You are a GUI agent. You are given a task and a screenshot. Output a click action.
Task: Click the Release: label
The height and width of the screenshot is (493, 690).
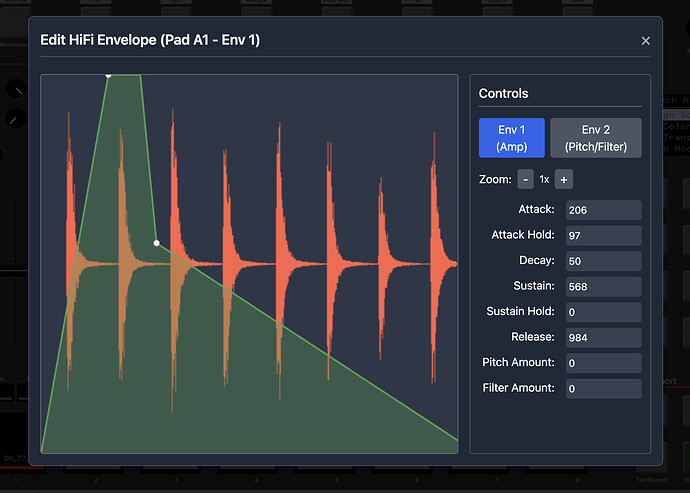[x=532, y=337]
